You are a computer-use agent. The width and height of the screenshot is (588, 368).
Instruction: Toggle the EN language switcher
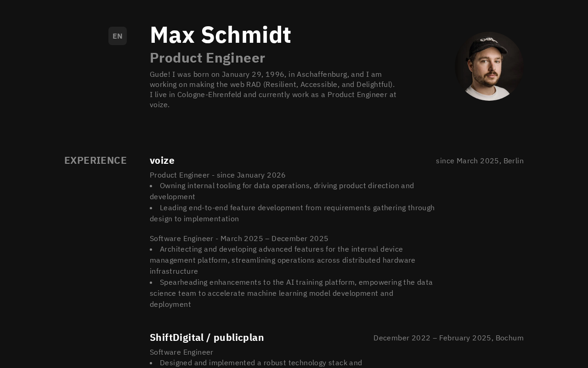coord(118,36)
